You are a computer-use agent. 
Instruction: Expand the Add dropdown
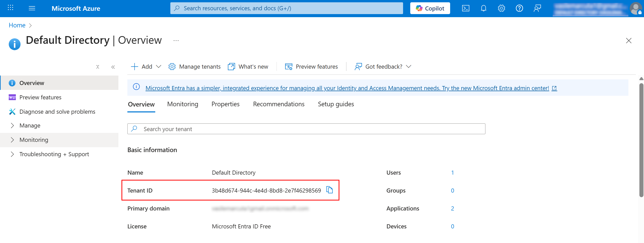point(146,67)
